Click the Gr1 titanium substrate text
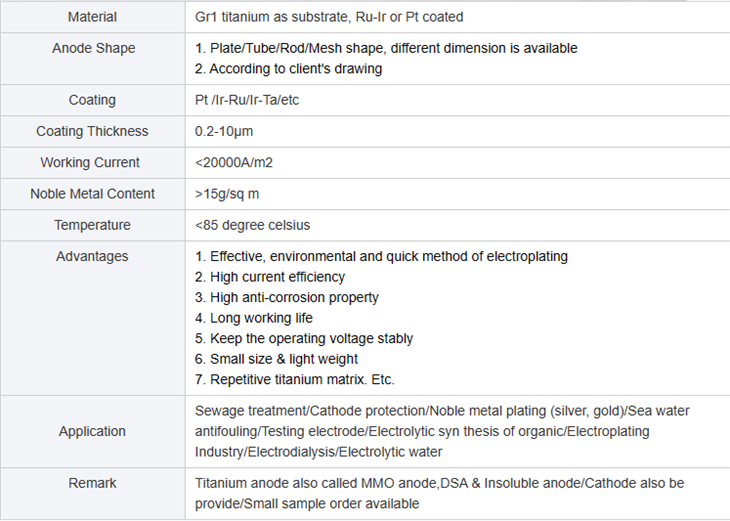Screen dimensions: 730x521 pyautogui.click(x=329, y=17)
